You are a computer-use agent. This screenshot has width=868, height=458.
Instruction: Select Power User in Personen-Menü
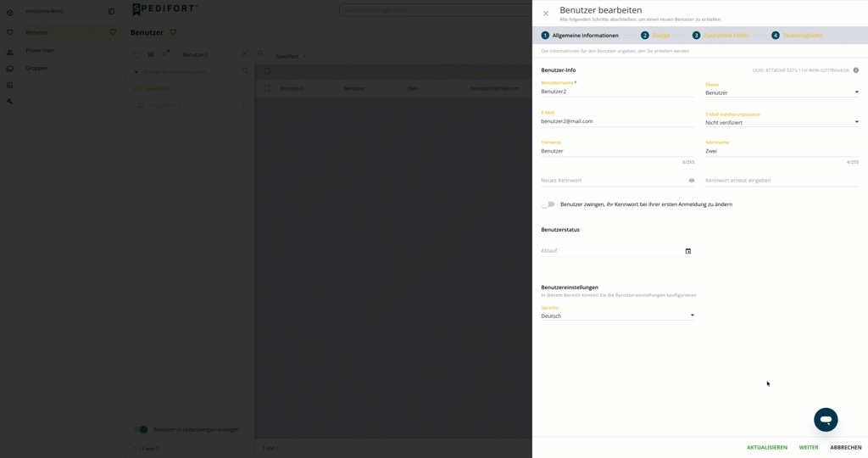point(40,50)
